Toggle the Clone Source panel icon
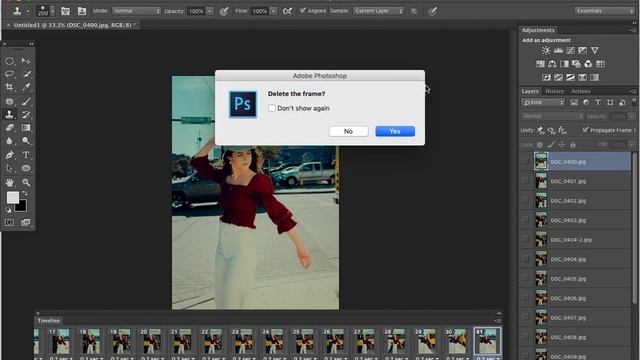This screenshot has width=640, height=360. pos(82,11)
